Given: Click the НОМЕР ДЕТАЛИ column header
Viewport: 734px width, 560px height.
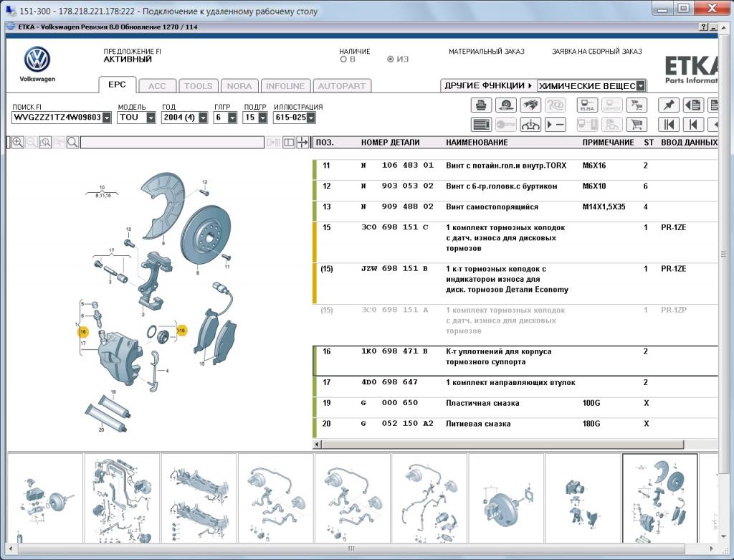Looking at the screenshot, I should 391,143.
